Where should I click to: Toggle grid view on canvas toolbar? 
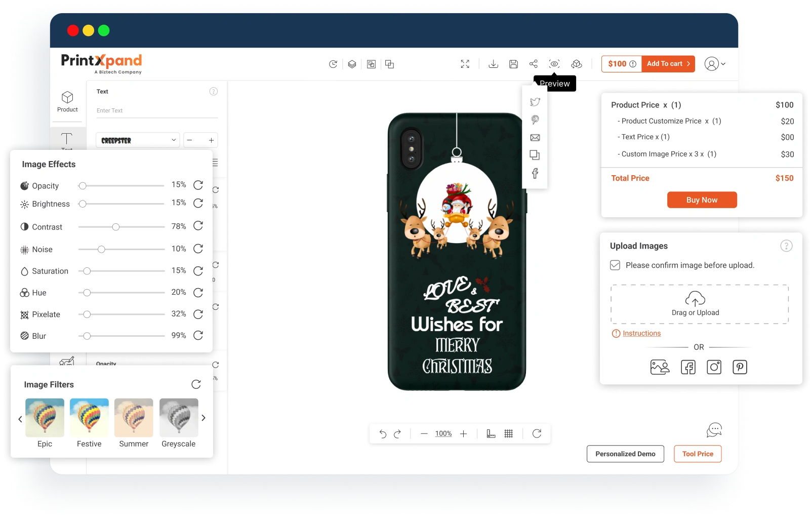[509, 433]
